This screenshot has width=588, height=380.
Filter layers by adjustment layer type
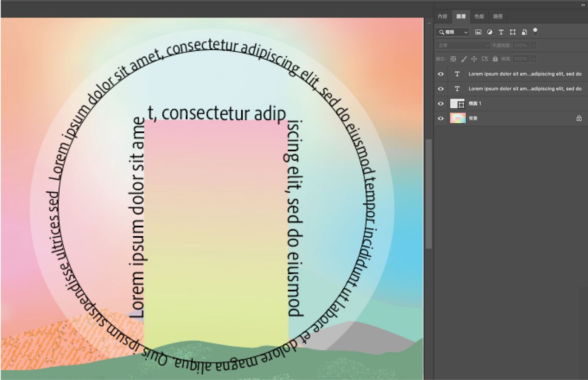coord(490,32)
